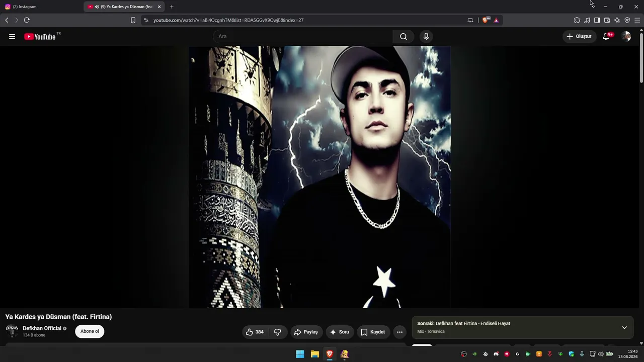
Task: Open the NVIDIA tray icon
Action: point(474,354)
